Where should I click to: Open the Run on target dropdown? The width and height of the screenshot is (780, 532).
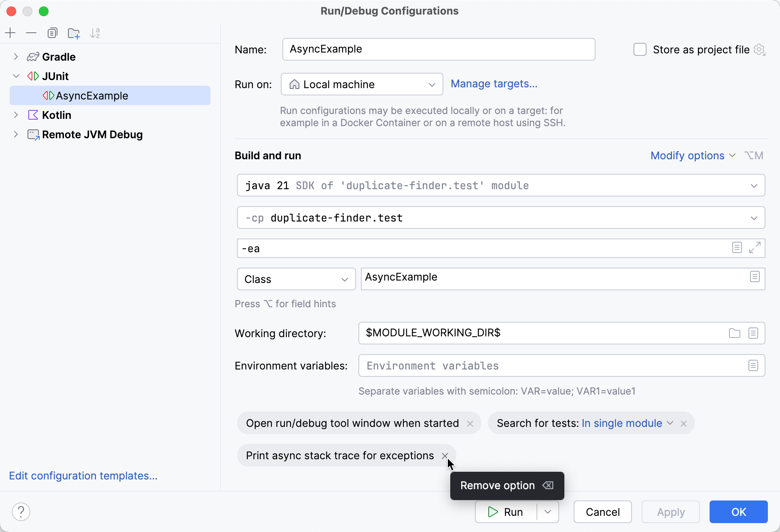point(431,84)
